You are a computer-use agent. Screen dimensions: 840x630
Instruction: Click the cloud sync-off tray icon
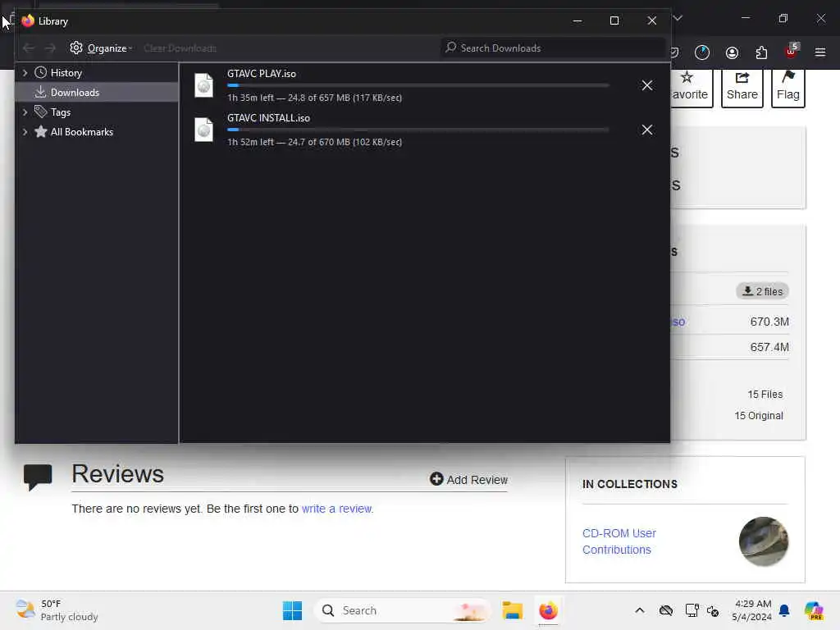point(666,610)
